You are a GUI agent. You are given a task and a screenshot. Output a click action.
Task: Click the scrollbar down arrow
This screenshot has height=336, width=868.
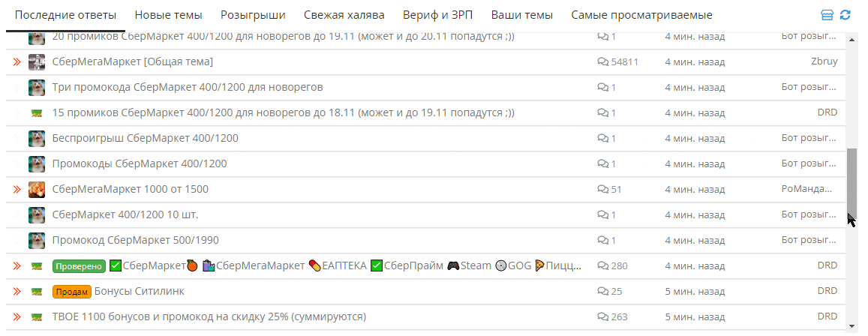pyautogui.click(x=852, y=325)
